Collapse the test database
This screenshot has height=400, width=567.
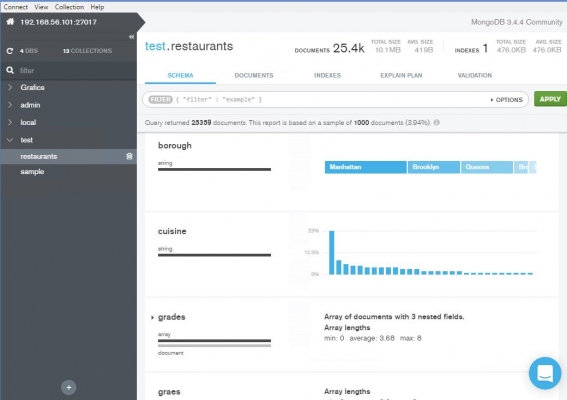[10, 140]
